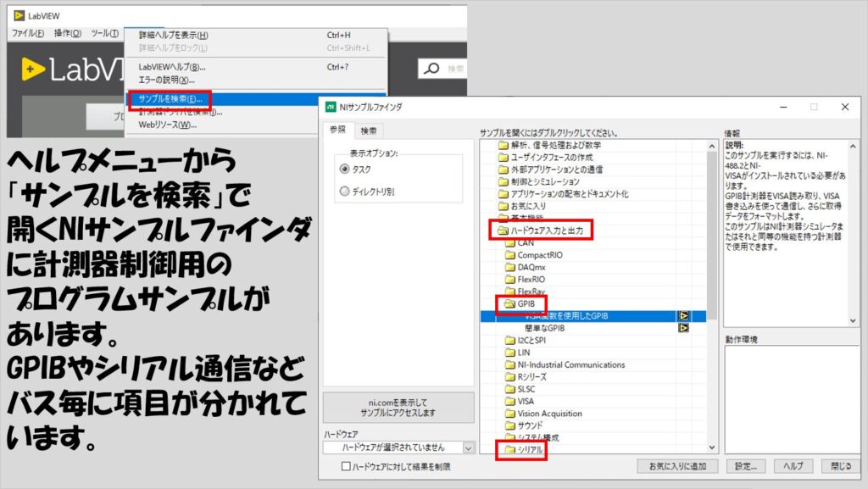Select the DAQmx folder icon

coord(509,267)
